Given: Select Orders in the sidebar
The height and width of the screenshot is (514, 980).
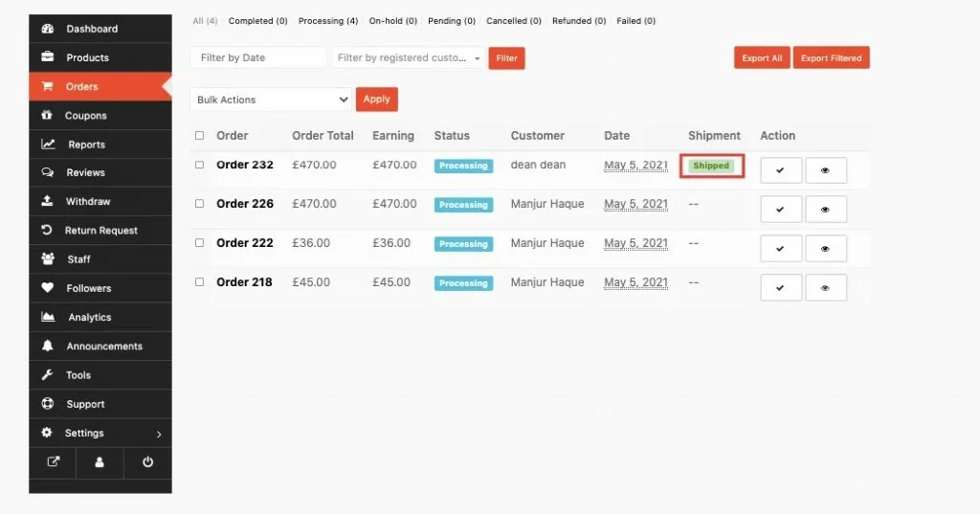Looking at the screenshot, I should pyautogui.click(x=100, y=86).
